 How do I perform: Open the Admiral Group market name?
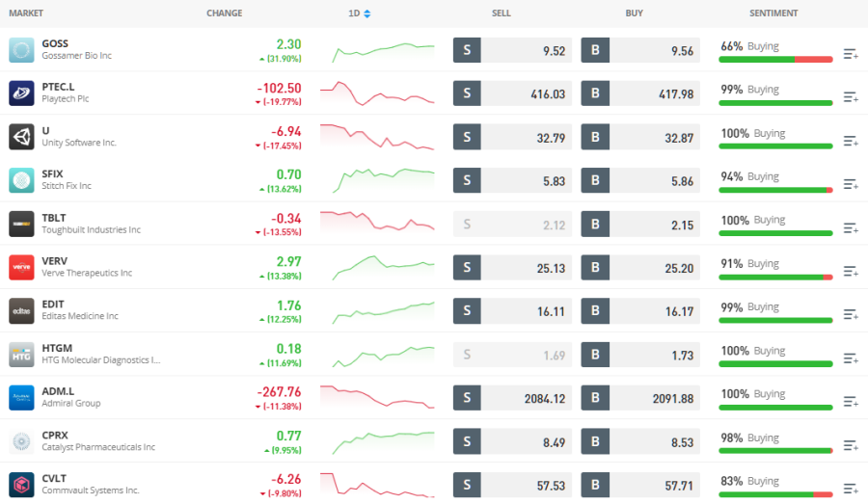pyautogui.click(x=70, y=404)
